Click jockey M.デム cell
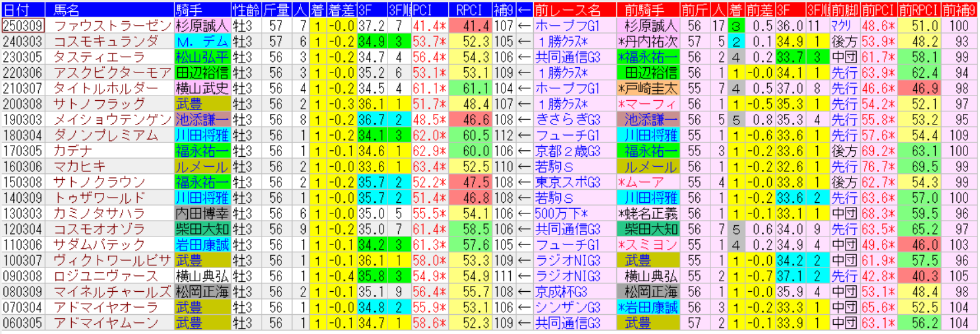Viewport: 980px width, 334px height. coord(202,42)
